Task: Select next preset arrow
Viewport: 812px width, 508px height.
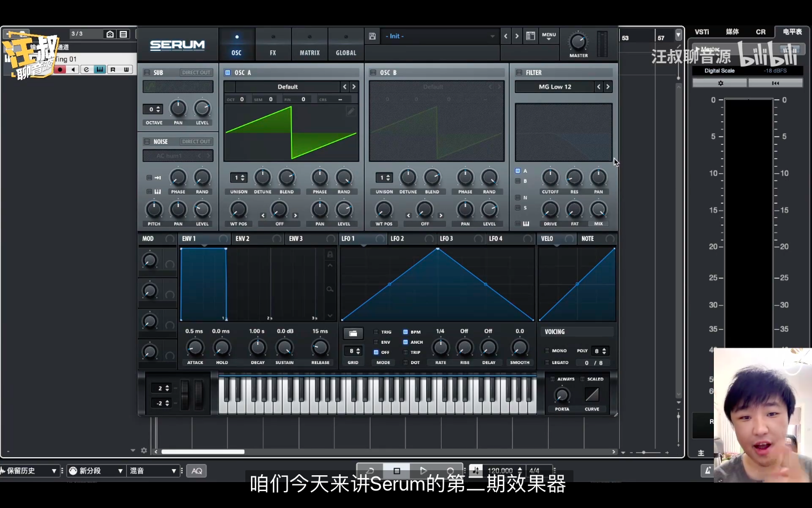Action: pos(517,36)
